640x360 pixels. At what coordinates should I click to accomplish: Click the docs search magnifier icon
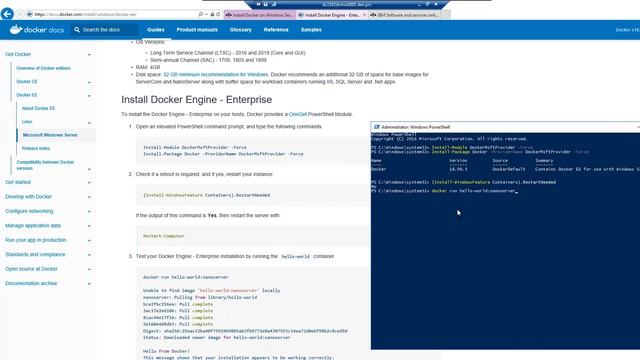pyautogui.click(x=77, y=30)
